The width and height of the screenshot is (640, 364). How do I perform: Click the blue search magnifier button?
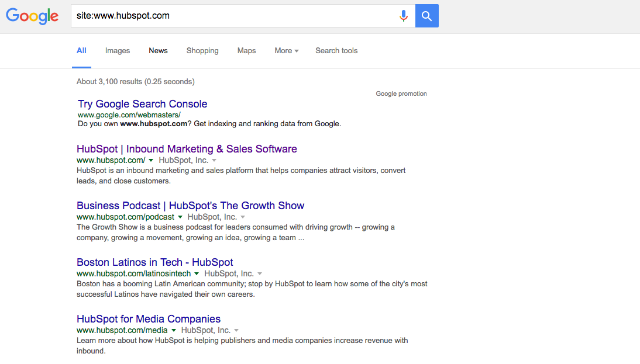pos(427,16)
